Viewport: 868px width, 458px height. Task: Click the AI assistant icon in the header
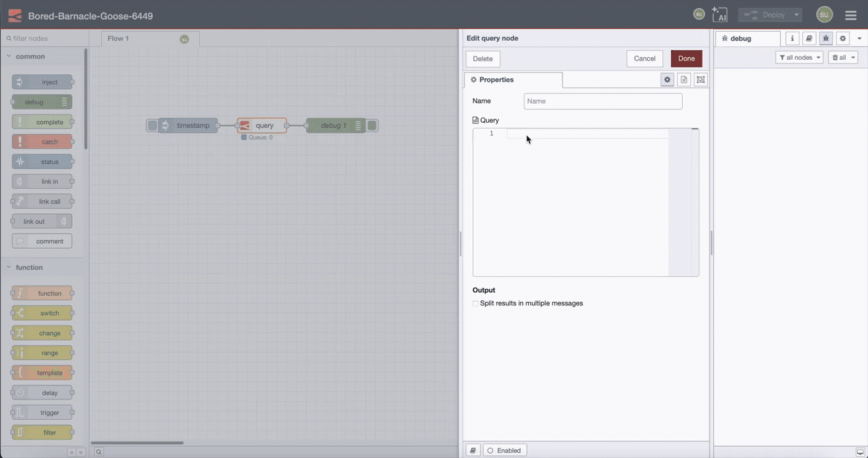click(x=720, y=14)
